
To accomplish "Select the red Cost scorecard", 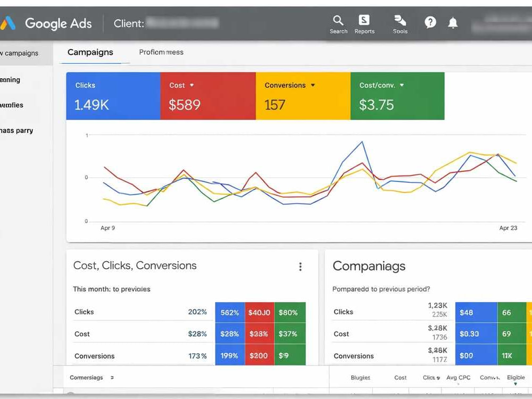I will click(208, 96).
